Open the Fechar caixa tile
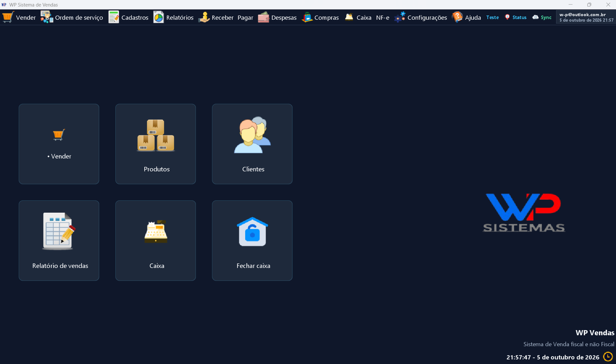Viewport: 616px width, 364px height. click(x=252, y=240)
